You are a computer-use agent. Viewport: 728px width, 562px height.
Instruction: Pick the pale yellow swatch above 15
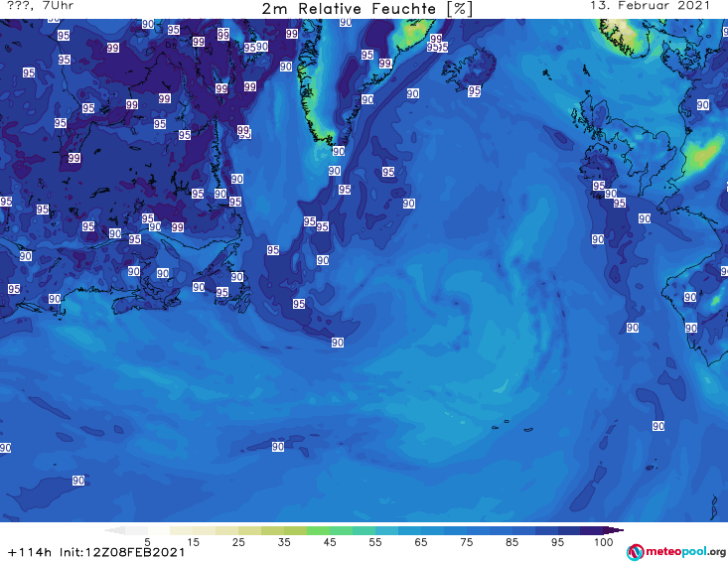(x=181, y=530)
